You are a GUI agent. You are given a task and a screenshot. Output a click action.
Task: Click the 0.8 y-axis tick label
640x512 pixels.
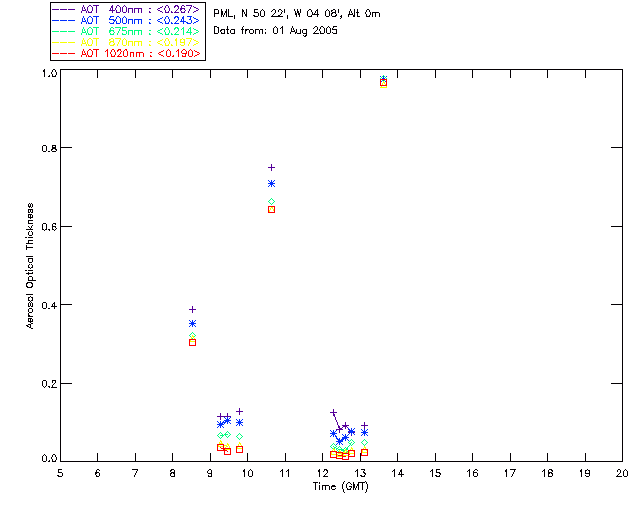pos(49,148)
